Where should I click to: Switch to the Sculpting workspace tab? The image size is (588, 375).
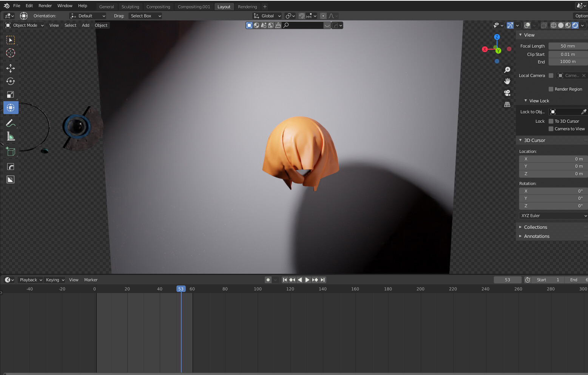(x=130, y=6)
